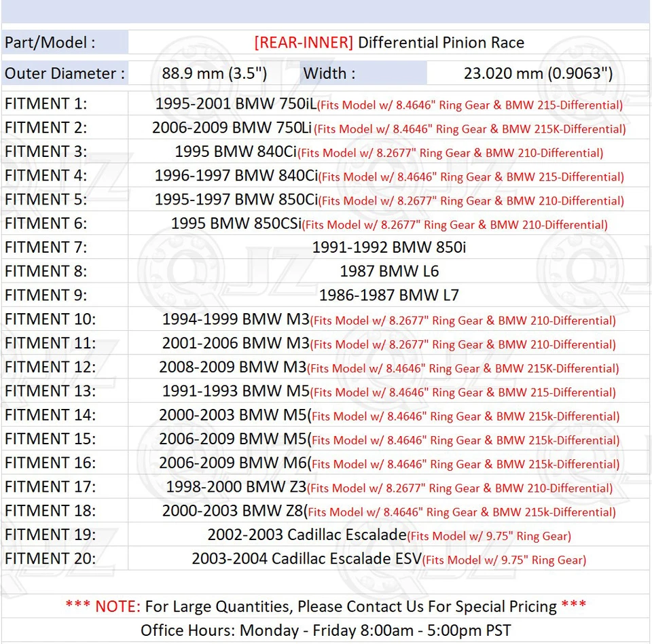The width and height of the screenshot is (652, 644).
Task: Click the 'FITMENT 15:' row label
Action: click(x=50, y=439)
